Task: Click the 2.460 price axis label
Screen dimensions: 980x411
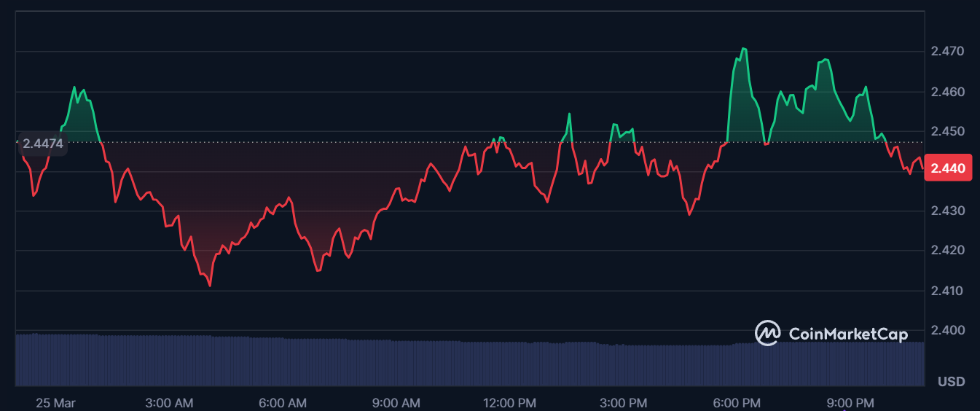Action: (x=947, y=92)
